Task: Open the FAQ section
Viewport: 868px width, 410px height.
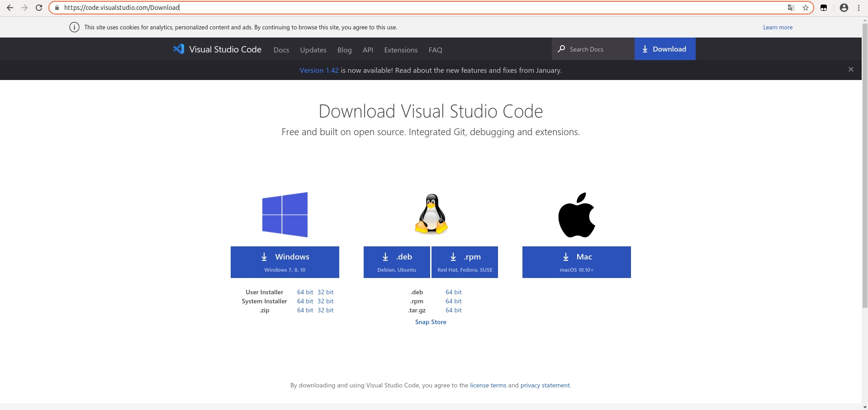Action: point(435,50)
